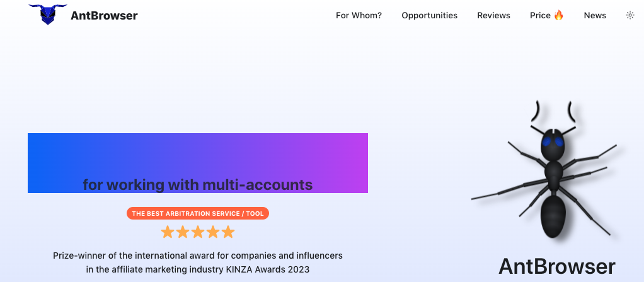Open the Price page link
Image resolution: width=644 pixels, height=282 pixels.
pyautogui.click(x=540, y=15)
